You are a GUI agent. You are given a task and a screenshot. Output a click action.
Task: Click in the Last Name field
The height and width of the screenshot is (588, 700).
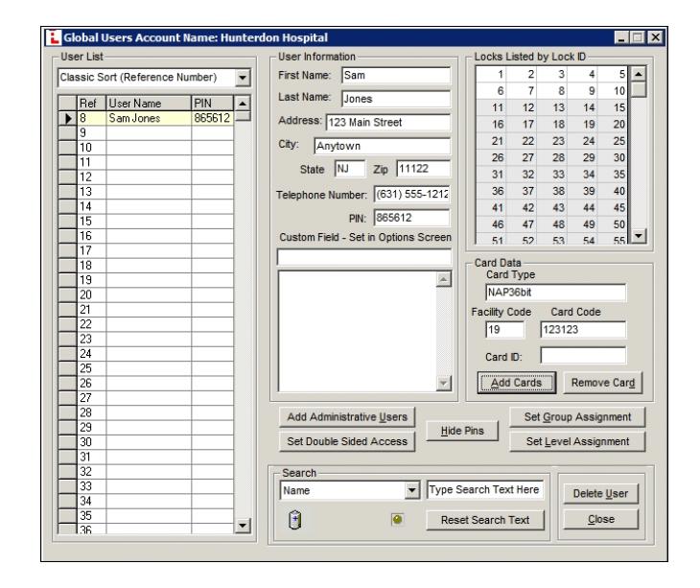395,99
